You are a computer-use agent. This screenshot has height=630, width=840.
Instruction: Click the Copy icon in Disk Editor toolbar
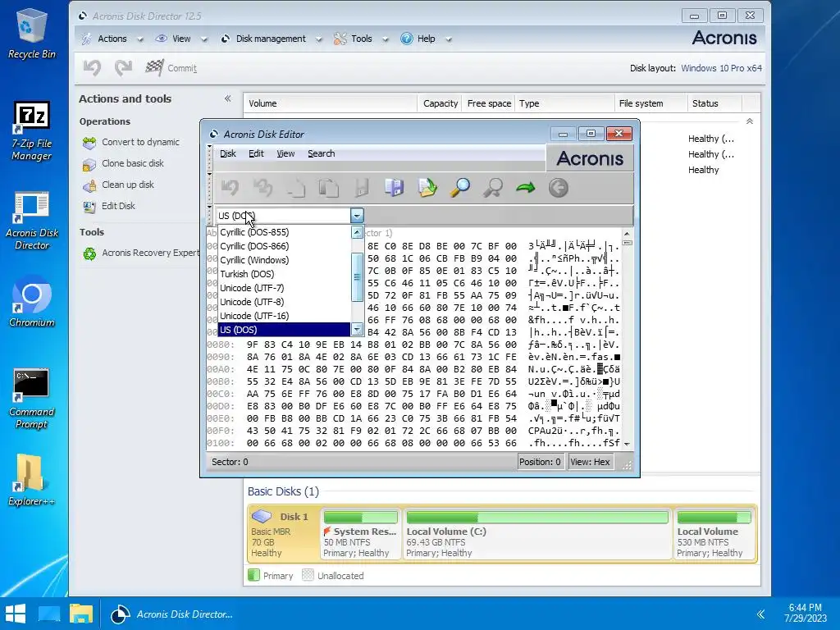[296, 188]
